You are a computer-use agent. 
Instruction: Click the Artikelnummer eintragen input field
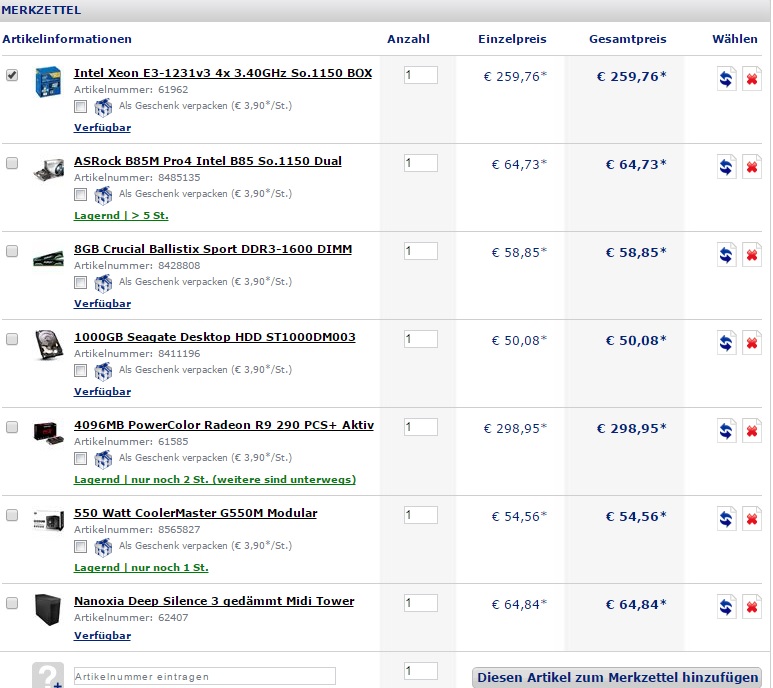(x=205, y=676)
